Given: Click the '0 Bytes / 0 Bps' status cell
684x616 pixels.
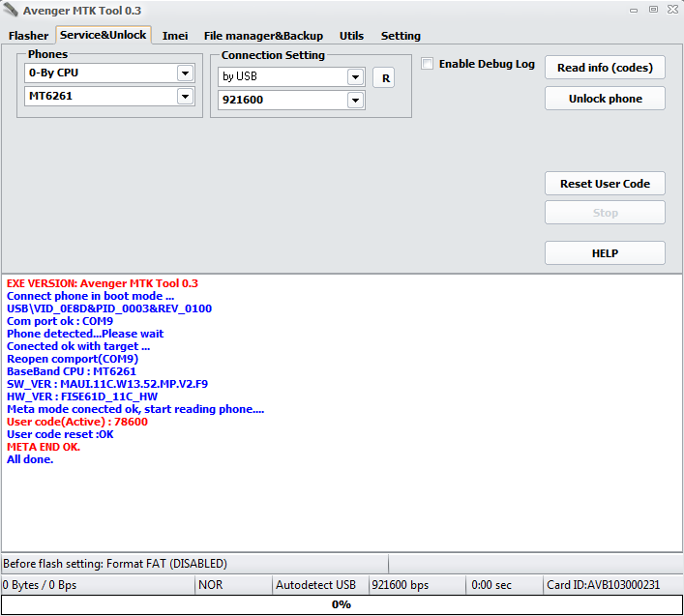Looking at the screenshot, I should [98, 585].
